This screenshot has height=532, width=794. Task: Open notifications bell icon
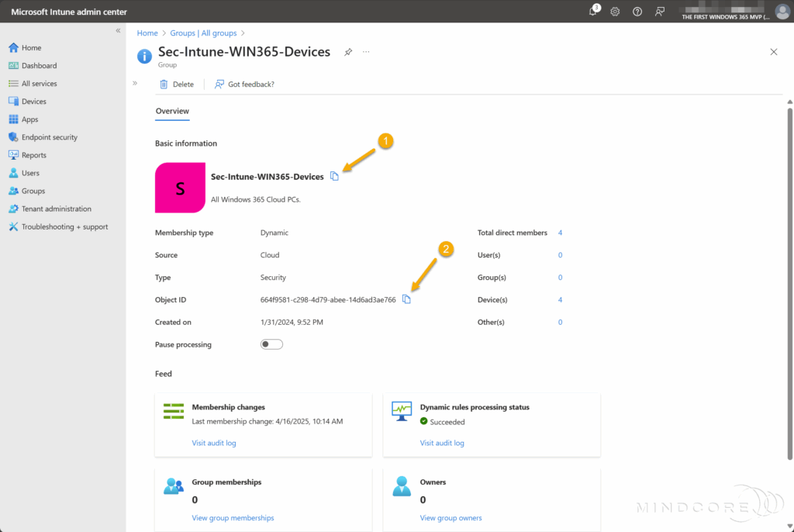coord(593,11)
